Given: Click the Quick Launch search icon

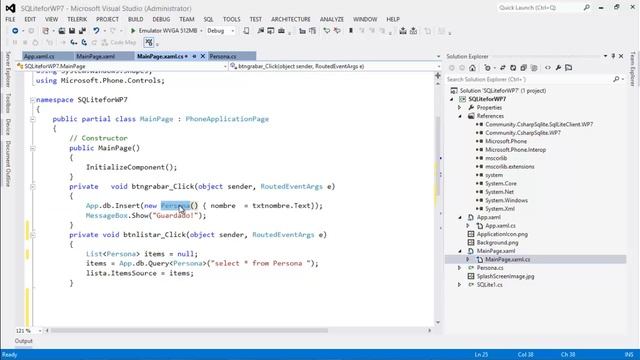Looking at the screenshot, I should click(587, 8).
